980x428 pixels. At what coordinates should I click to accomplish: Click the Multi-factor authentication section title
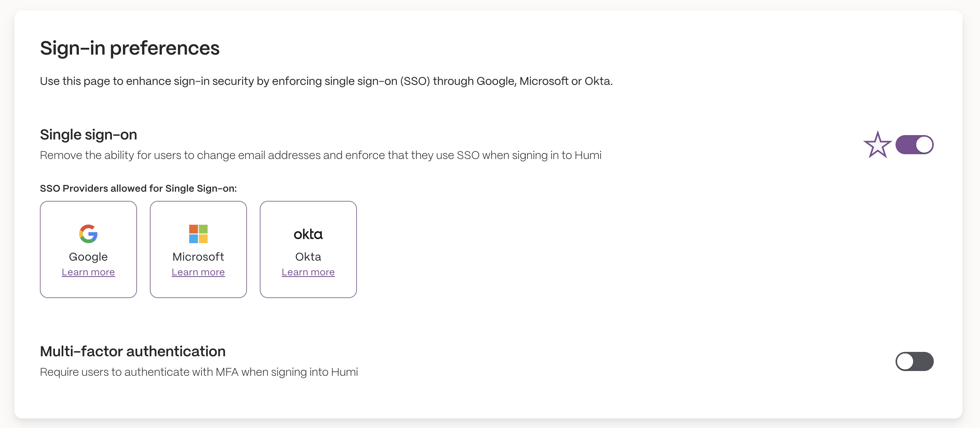tap(133, 351)
